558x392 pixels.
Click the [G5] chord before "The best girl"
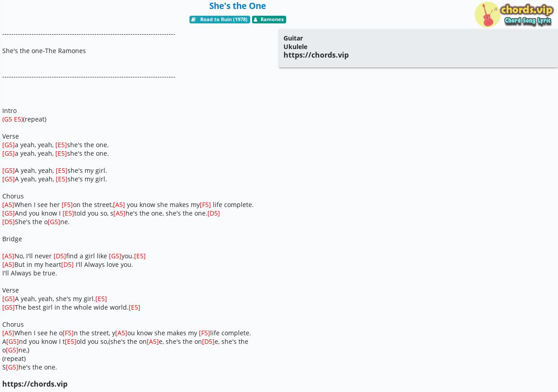9,307
